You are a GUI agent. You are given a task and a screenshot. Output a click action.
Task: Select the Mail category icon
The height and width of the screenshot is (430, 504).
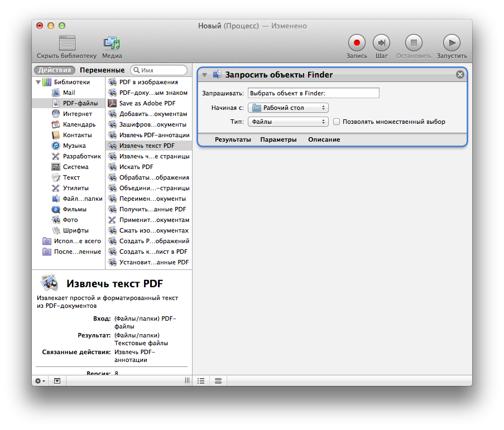click(x=56, y=93)
